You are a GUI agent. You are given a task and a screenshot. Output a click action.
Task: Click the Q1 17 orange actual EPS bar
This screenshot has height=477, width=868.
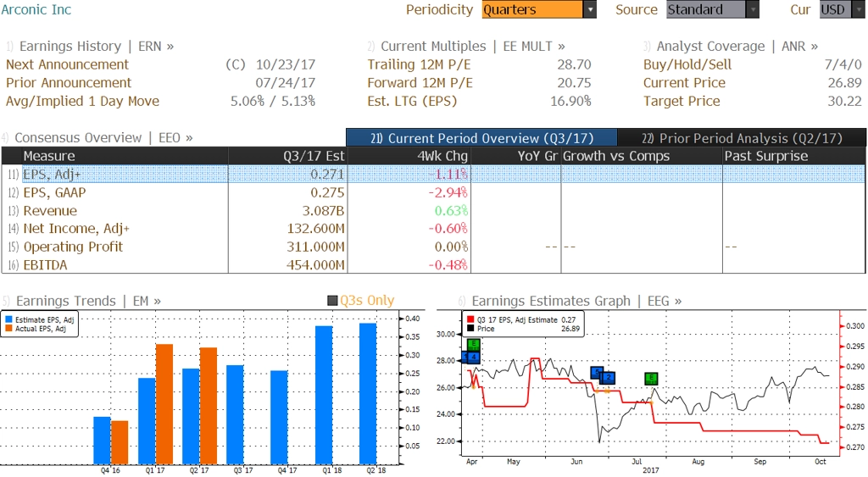click(x=164, y=404)
